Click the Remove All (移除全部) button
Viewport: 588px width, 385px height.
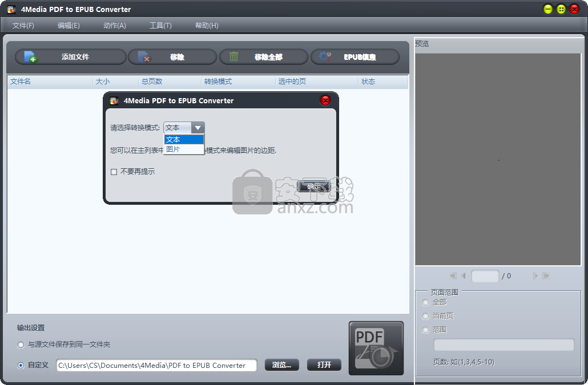(264, 57)
